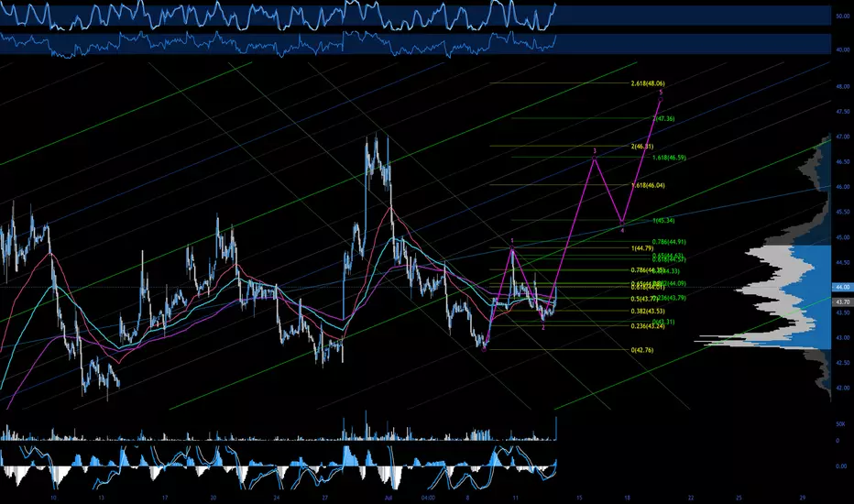
Task: Click the 2.618(48.06) Fibonacci extension label
Action: click(648, 83)
